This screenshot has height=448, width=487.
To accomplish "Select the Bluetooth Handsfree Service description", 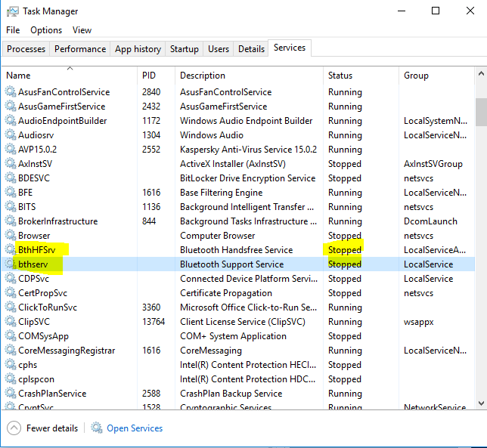I will click(x=237, y=250).
